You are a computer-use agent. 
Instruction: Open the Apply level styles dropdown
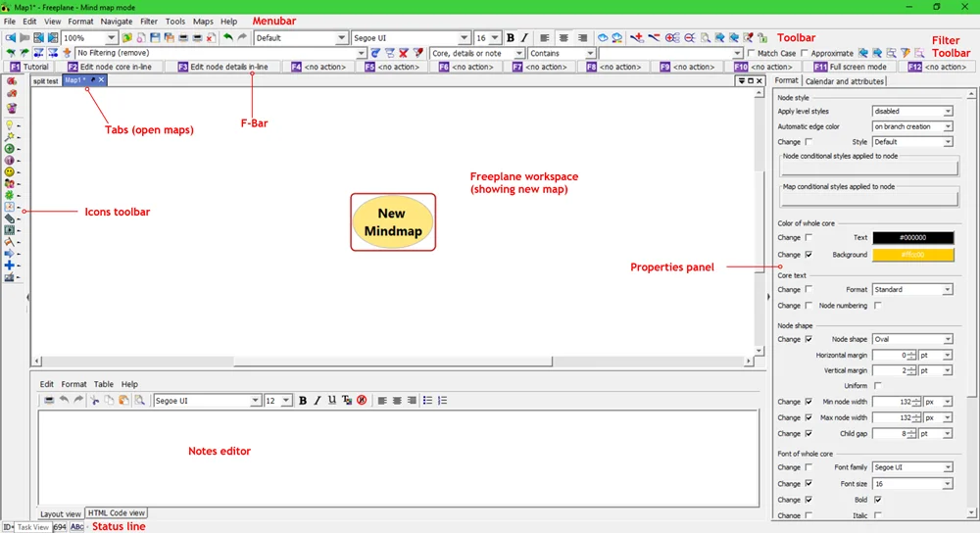click(912, 112)
